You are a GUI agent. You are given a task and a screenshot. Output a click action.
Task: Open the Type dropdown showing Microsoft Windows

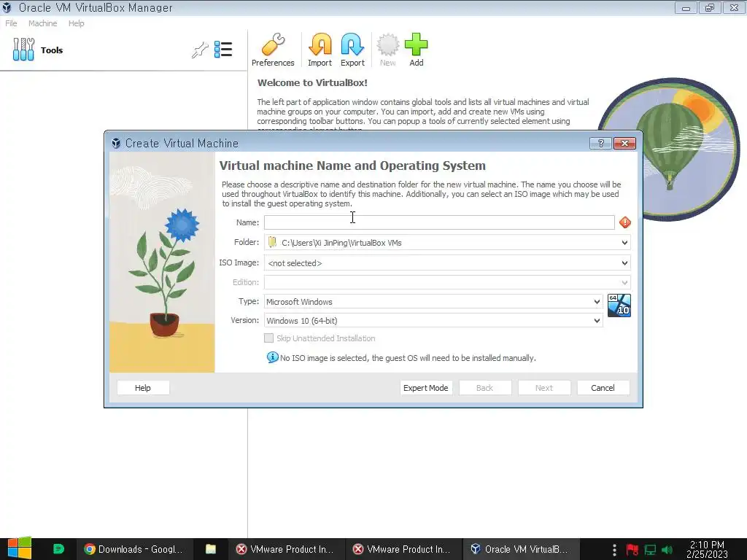(433, 301)
